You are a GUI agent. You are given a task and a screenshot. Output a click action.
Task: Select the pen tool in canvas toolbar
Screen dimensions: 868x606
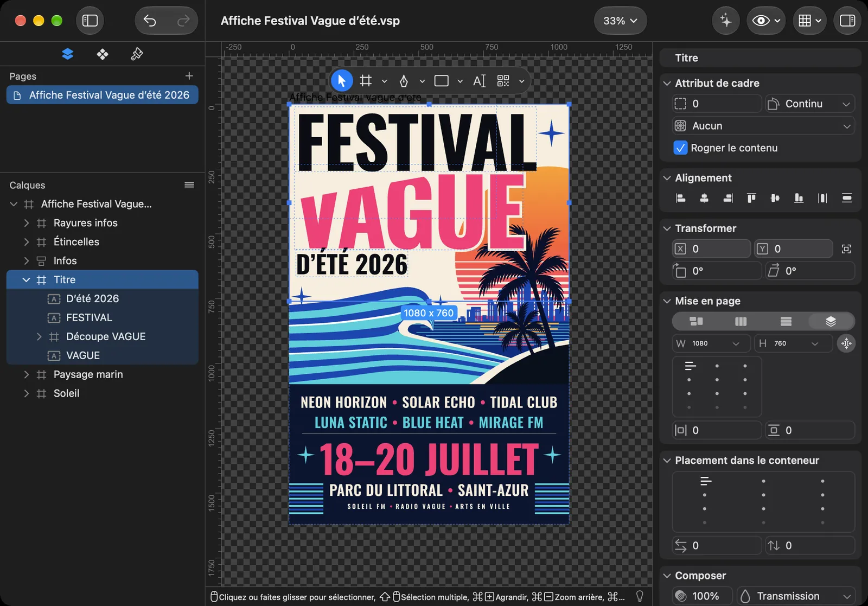(x=404, y=81)
